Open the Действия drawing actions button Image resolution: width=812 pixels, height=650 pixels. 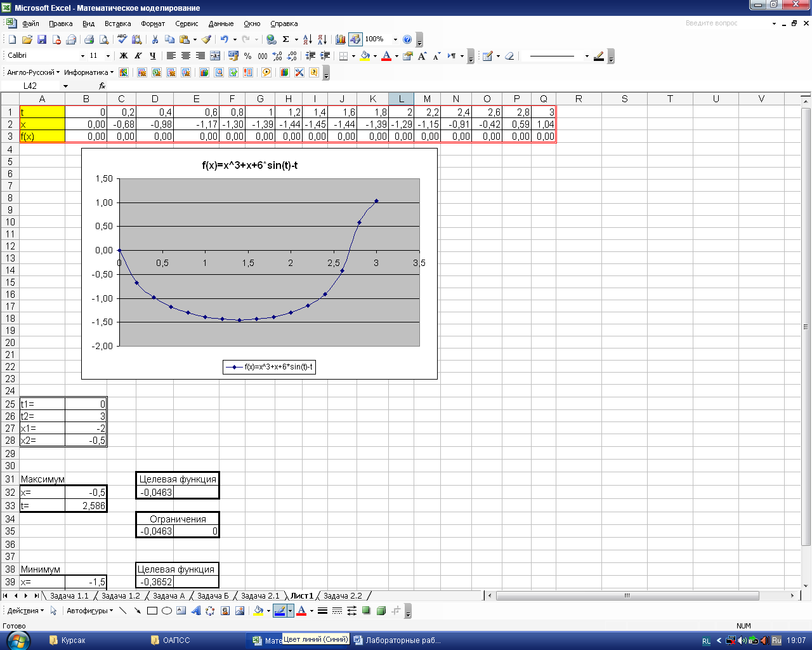click(x=25, y=611)
